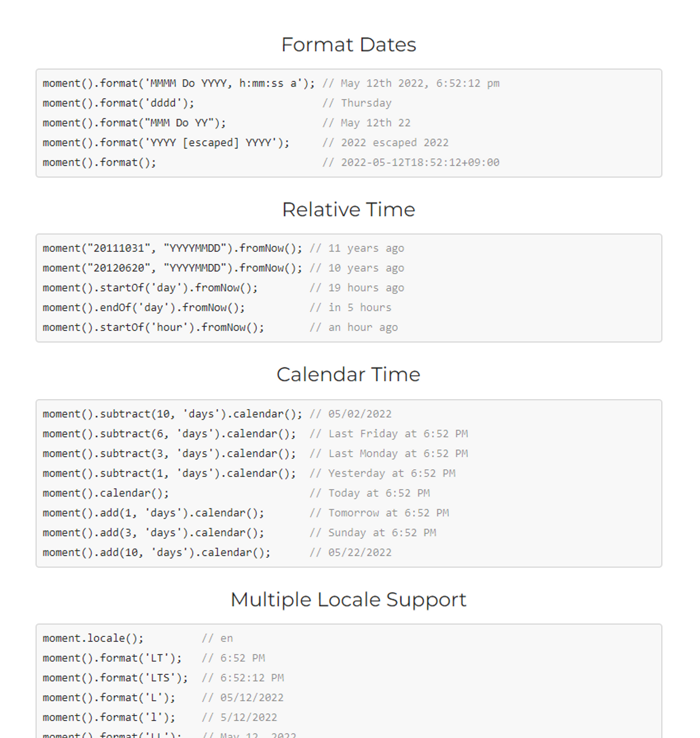
Task: Click moment().format('LT');
Action: coord(112,658)
